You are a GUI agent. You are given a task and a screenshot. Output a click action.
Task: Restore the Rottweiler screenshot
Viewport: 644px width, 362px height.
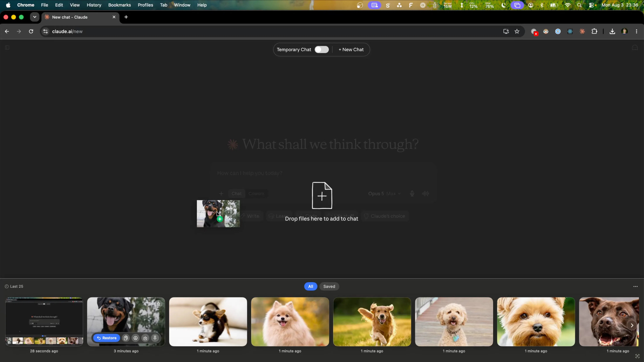[x=107, y=338]
